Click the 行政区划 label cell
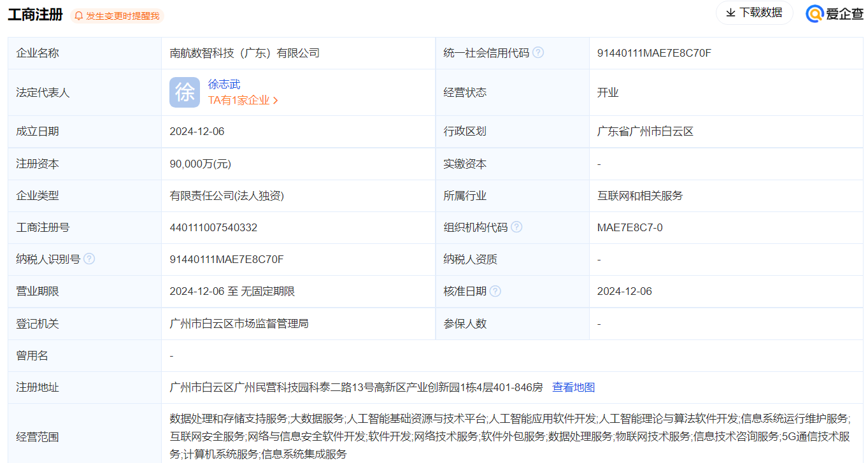The width and height of the screenshot is (868, 463). (x=512, y=132)
